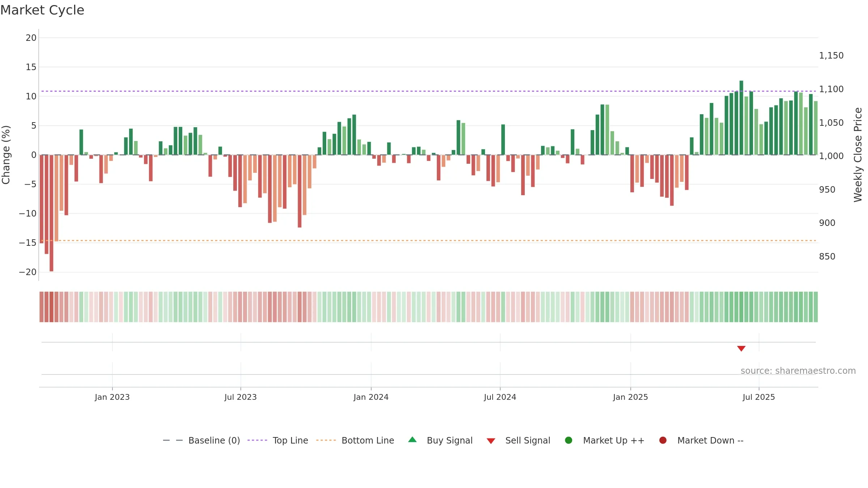Image resolution: width=868 pixels, height=488 pixels.
Task: Click the Jul 2025 x-axis label
Action: point(759,397)
